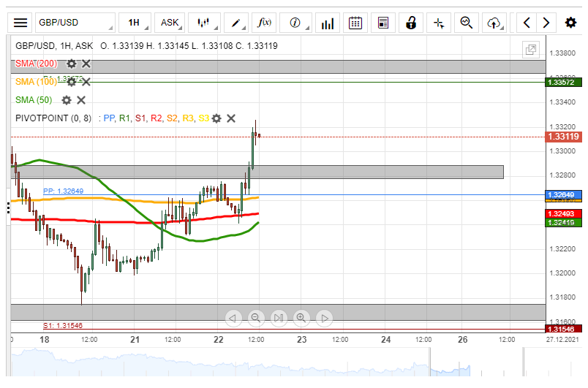Select the pencil drawing tool
This screenshot has height=388, width=588.
pos(238,23)
